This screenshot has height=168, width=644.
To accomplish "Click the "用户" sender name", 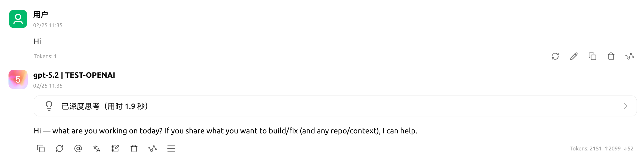I will [x=41, y=15].
